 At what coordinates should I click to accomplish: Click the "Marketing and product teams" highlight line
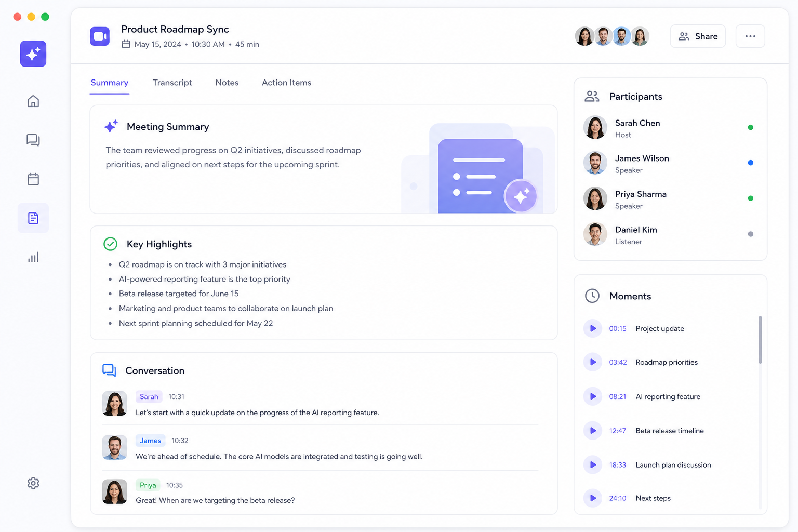pos(226,309)
